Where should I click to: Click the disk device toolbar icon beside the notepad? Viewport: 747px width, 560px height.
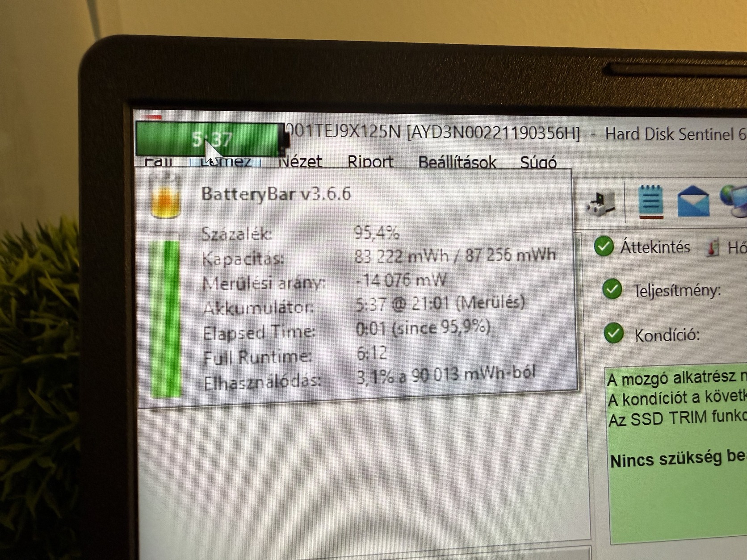pos(600,203)
